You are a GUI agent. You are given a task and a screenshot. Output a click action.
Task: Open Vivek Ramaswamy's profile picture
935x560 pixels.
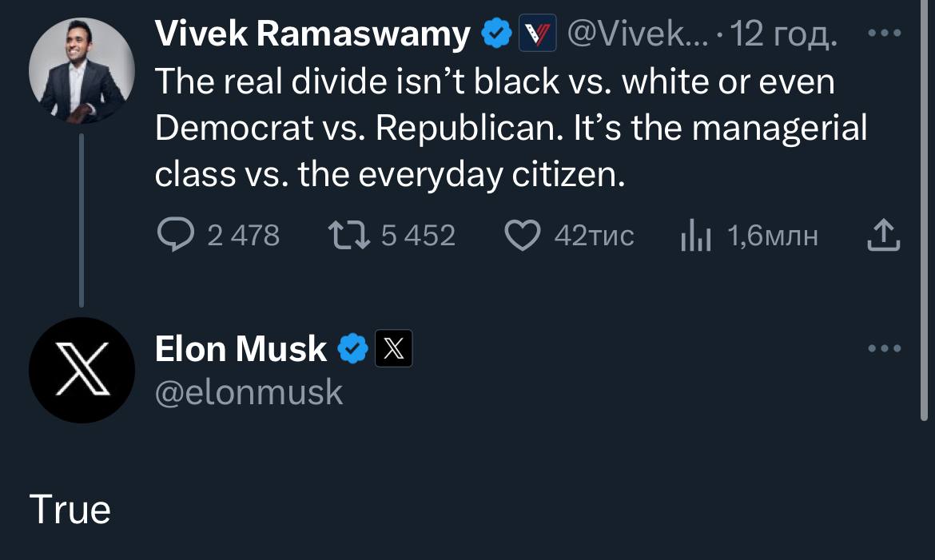coord(81,70)
